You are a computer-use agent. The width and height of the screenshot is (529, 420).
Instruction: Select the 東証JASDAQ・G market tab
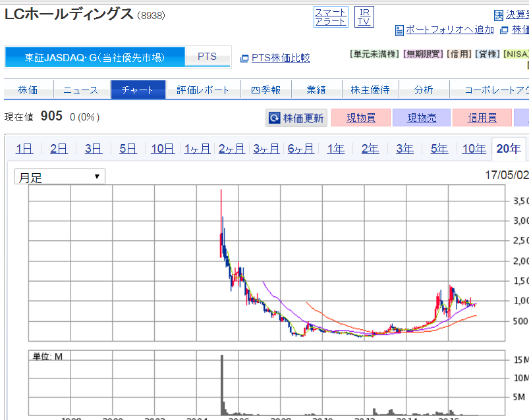[94, 57]
